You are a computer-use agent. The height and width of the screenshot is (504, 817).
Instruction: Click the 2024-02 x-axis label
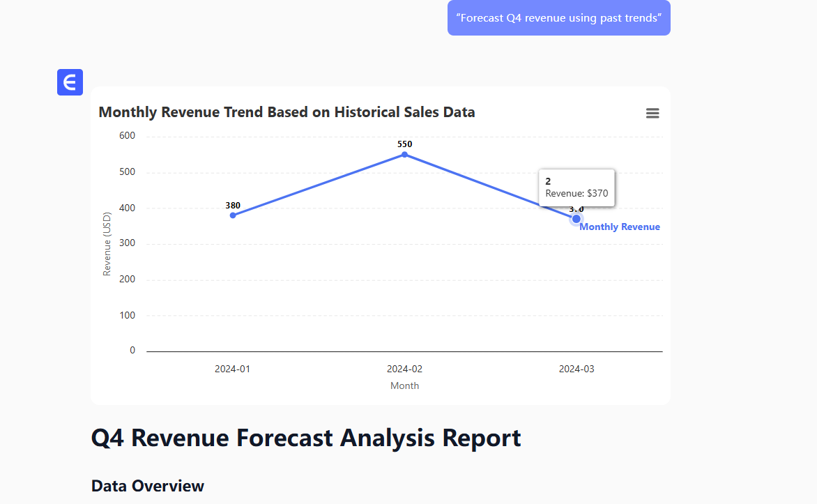coord(404,369)
